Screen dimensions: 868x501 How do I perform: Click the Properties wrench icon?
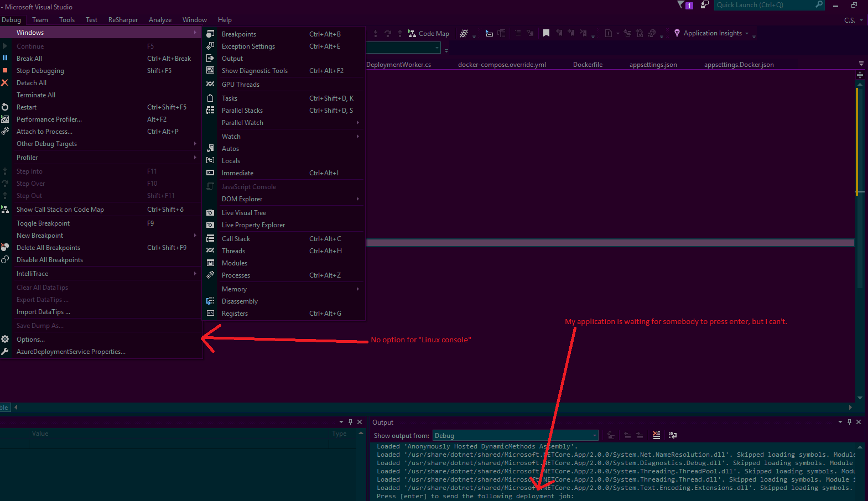pos(5,351)
